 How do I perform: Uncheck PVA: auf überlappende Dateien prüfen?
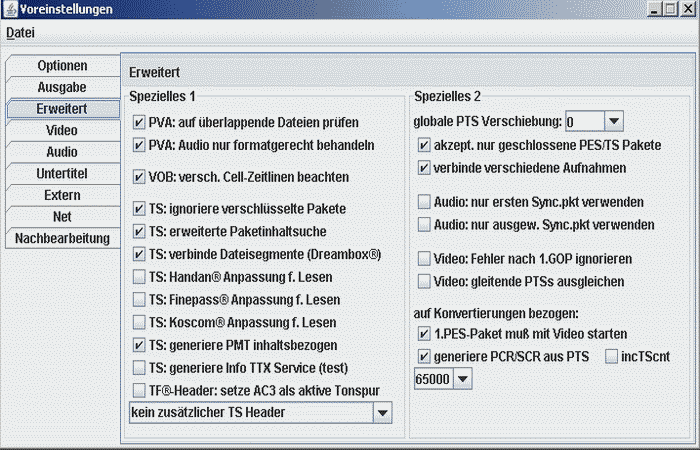pos(139,123)
